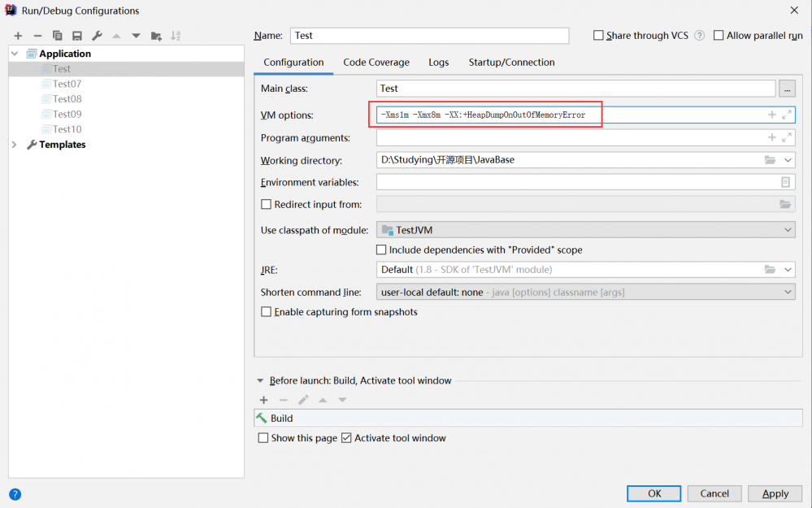Click the Save Configuration disk icon
This screenshot has width=812, height=508.
tap(77, 36)
